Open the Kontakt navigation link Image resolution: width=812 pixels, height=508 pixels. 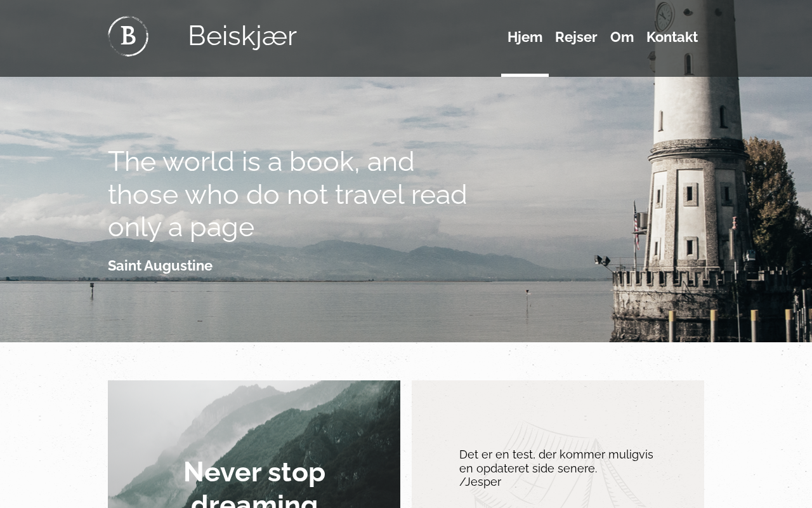click(672, 37)
